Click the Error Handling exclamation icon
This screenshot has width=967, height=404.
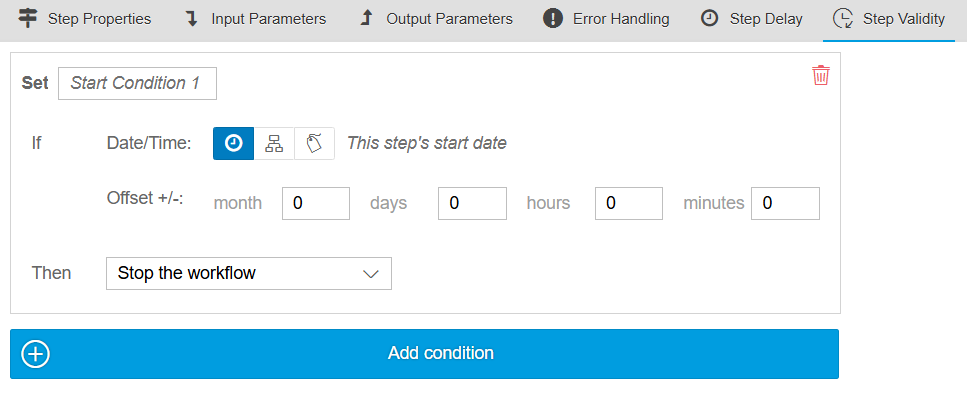tap(552, 18)
